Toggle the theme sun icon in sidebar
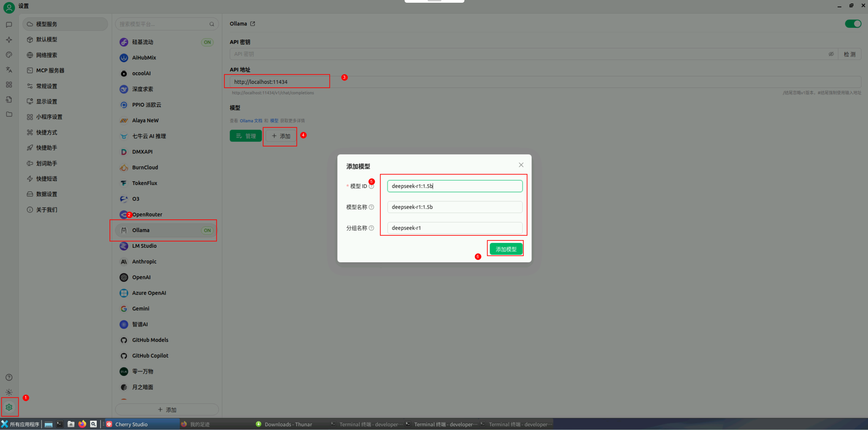The image size is (868, 430). click(9, 392)
